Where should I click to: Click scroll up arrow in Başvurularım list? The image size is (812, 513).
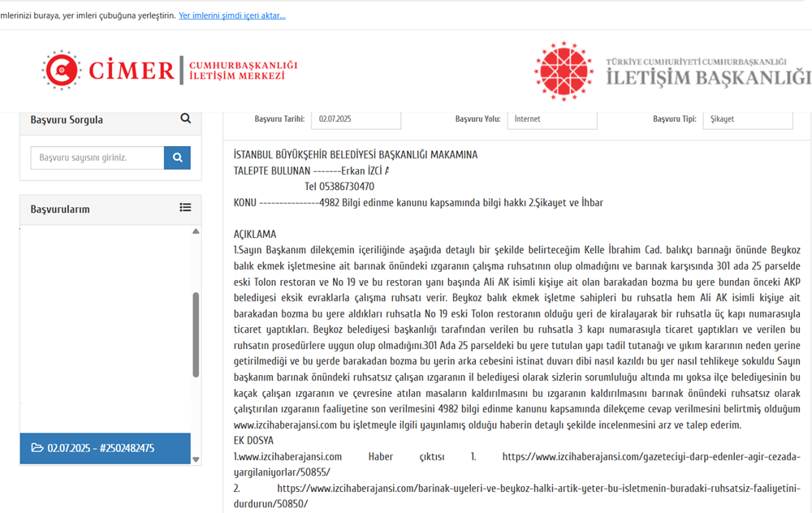(x=196, y=232)
